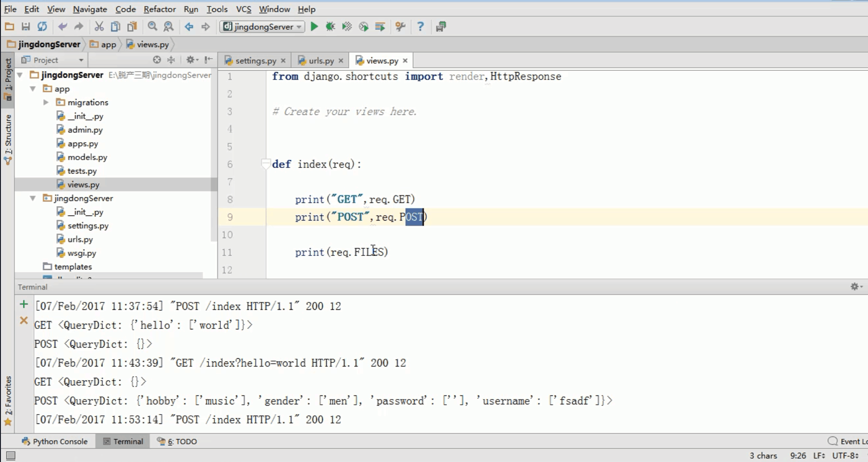Fold the def index function in the gutter

(266, 164)
